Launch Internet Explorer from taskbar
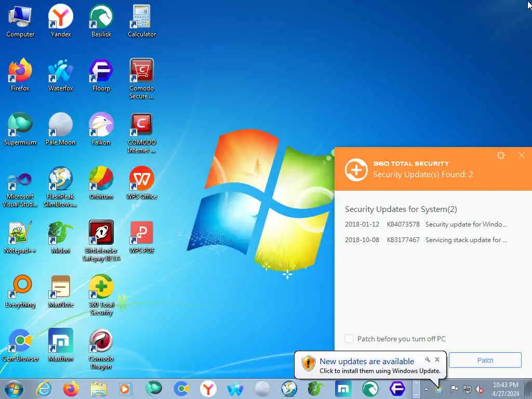 [44, 389]
